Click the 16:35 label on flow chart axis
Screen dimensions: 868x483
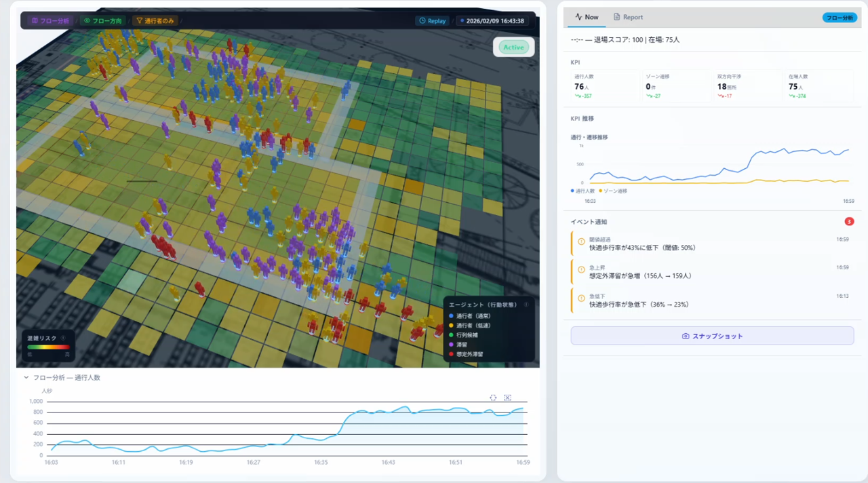tap(321, 462)
